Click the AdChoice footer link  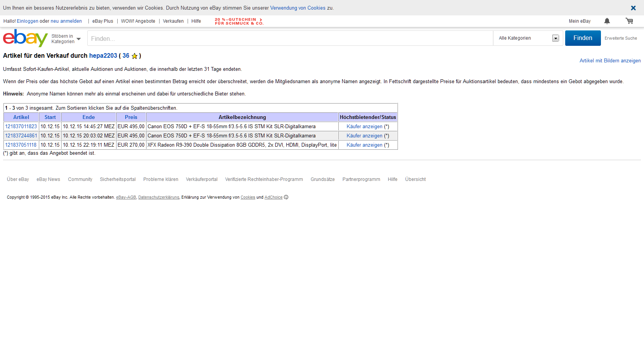tap(273, 197)
